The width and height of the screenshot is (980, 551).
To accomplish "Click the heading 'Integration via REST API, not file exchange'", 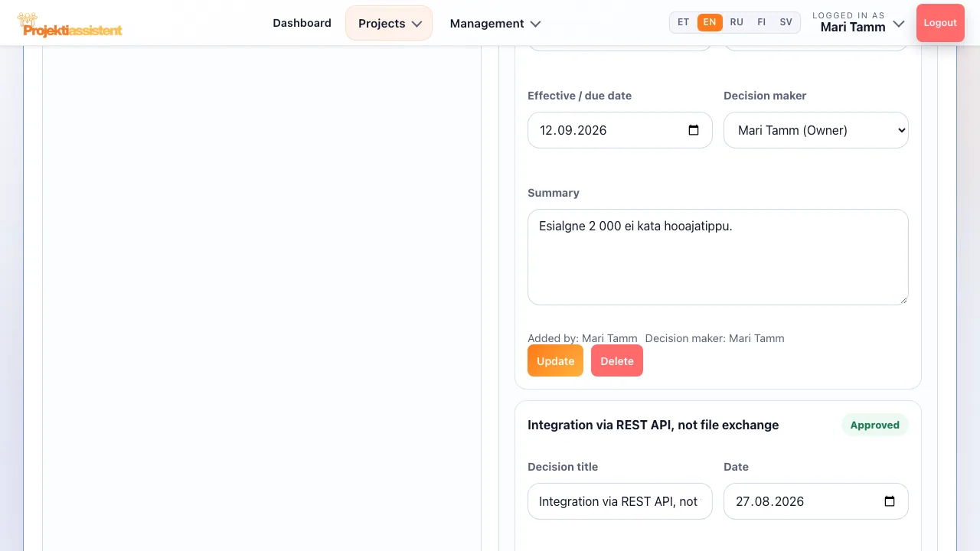I will pyautogui.click(x=653, y=425).
